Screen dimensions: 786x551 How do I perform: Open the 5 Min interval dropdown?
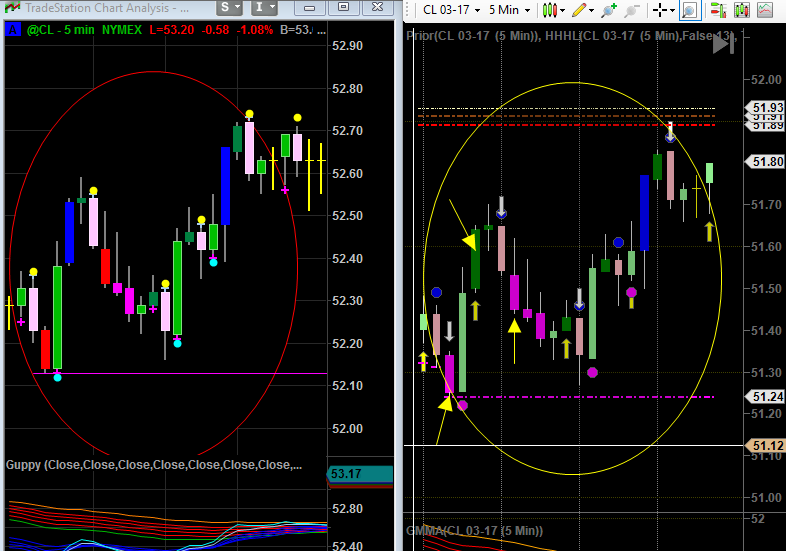(x=509, y=10)
